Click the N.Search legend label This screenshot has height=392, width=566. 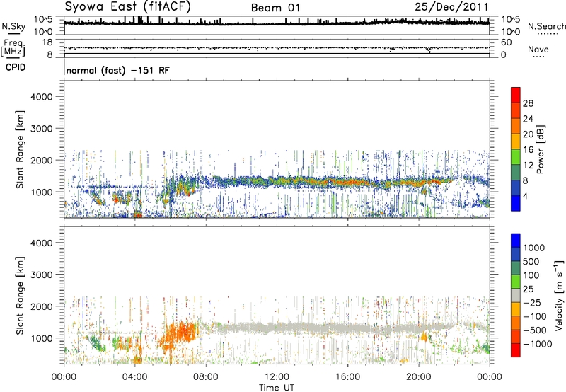point(546,26)
